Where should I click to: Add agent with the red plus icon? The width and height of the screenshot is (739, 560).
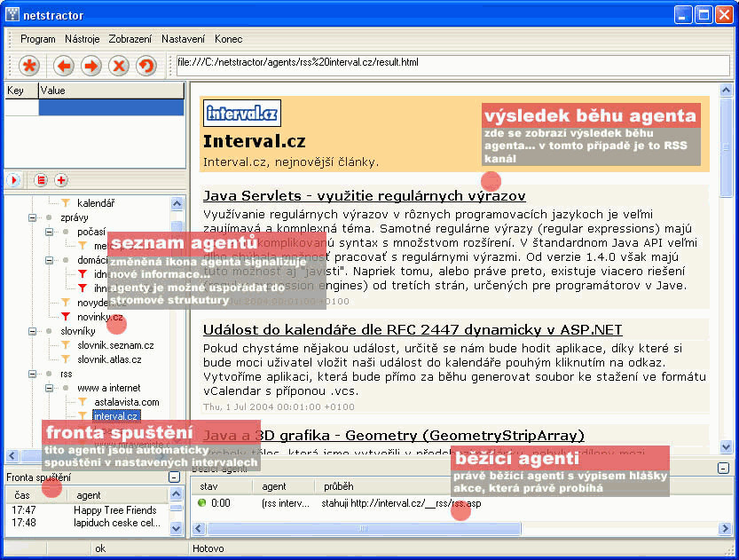61,179
